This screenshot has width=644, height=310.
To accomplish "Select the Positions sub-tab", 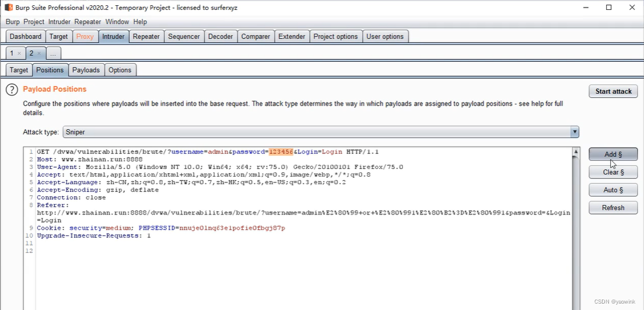I will (50, 70).
